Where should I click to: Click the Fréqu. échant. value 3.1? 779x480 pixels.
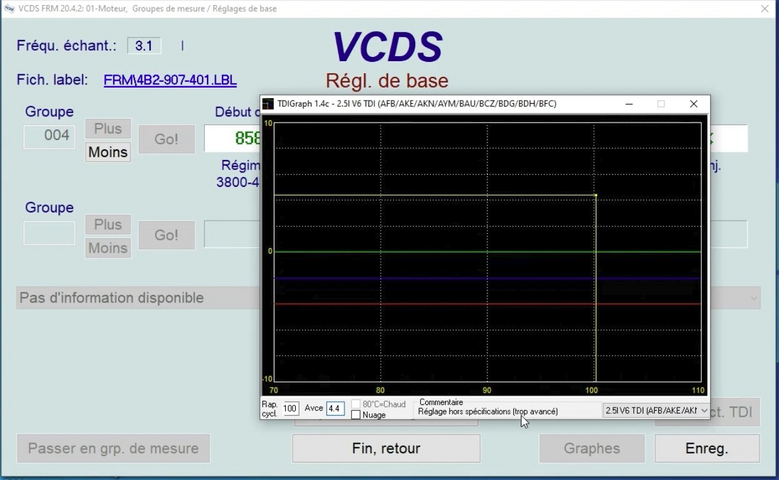[144, 46]
